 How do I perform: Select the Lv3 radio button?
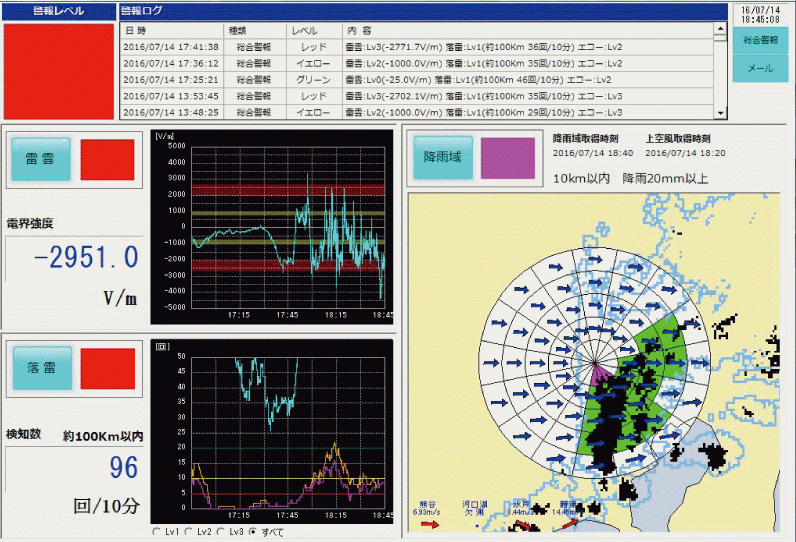click(x=220, y=531)
